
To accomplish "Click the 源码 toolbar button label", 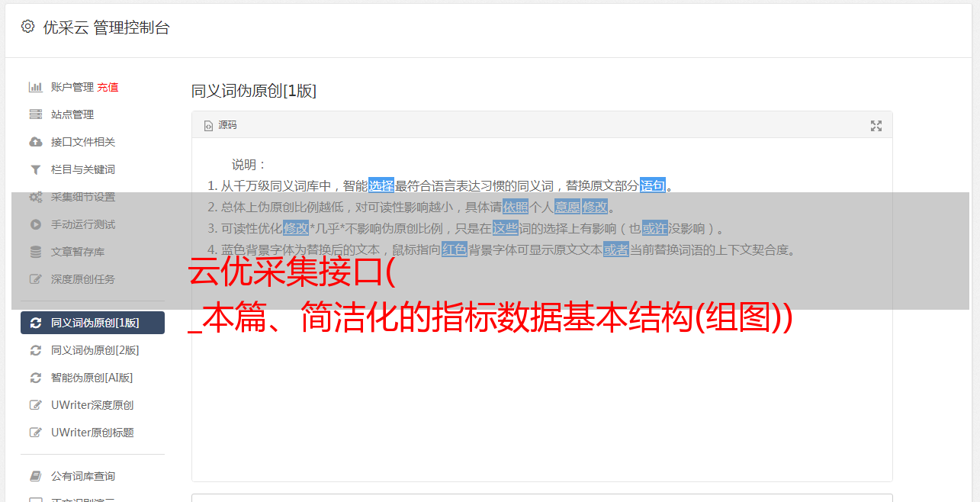I will [227, 125].
